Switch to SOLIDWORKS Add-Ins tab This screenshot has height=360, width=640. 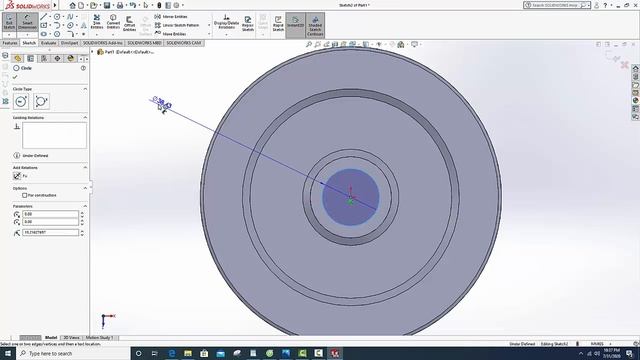coord(102,43)
